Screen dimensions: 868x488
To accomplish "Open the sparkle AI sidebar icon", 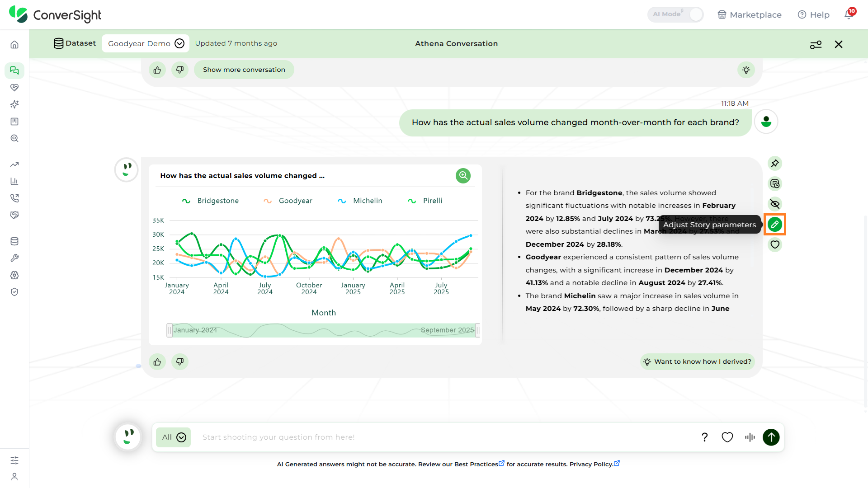I will click(x=14, y=104).
